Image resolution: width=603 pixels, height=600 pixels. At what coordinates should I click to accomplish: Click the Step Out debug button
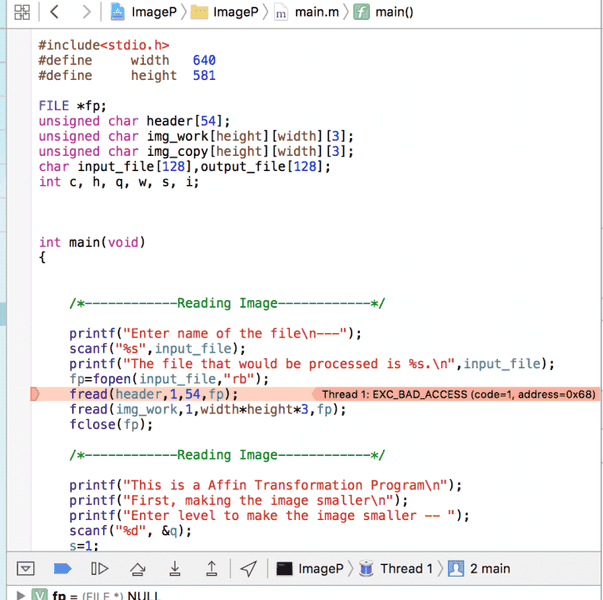tap(211, 568)
